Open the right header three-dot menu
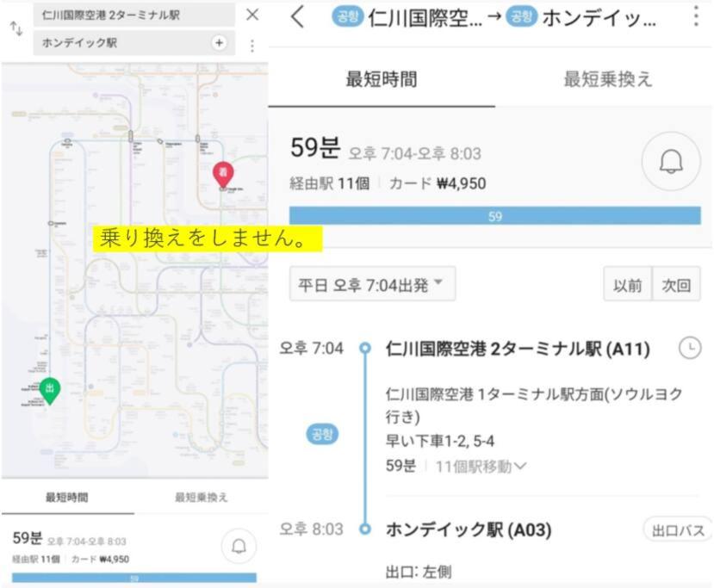 (696, 16)
